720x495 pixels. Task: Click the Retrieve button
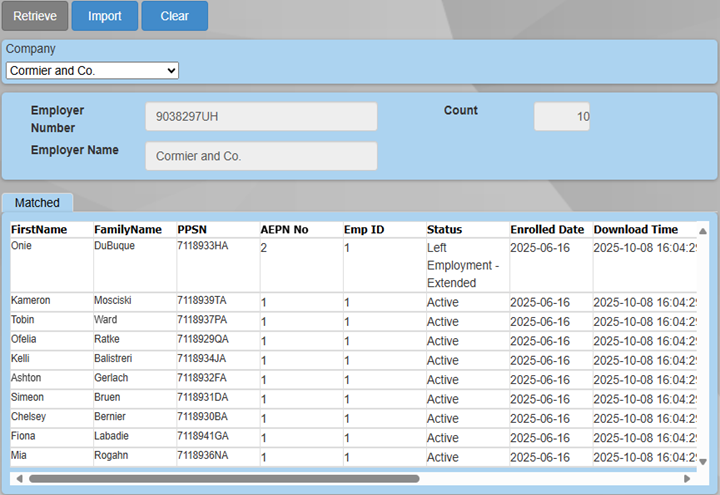point(35,16)
